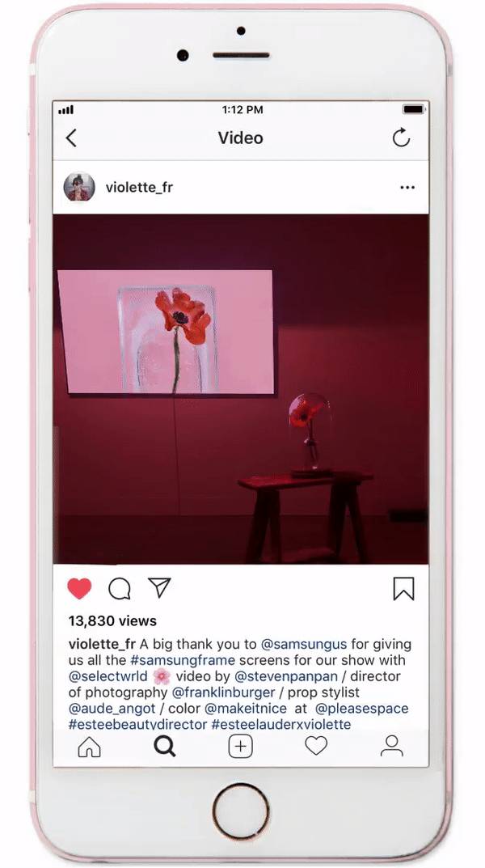Open the @samsungus mention link
The width and height of the screenshot is (485, 868).
point(304,645)
